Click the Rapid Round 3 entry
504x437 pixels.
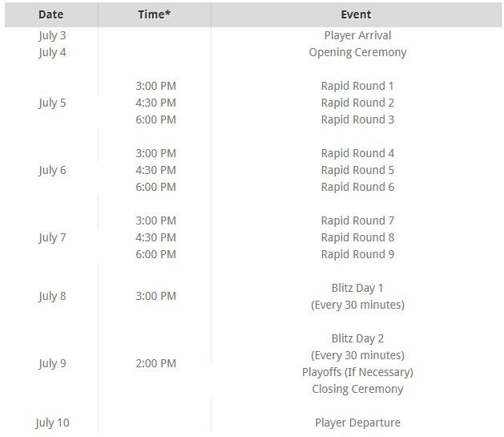click(x=357, y=119)
